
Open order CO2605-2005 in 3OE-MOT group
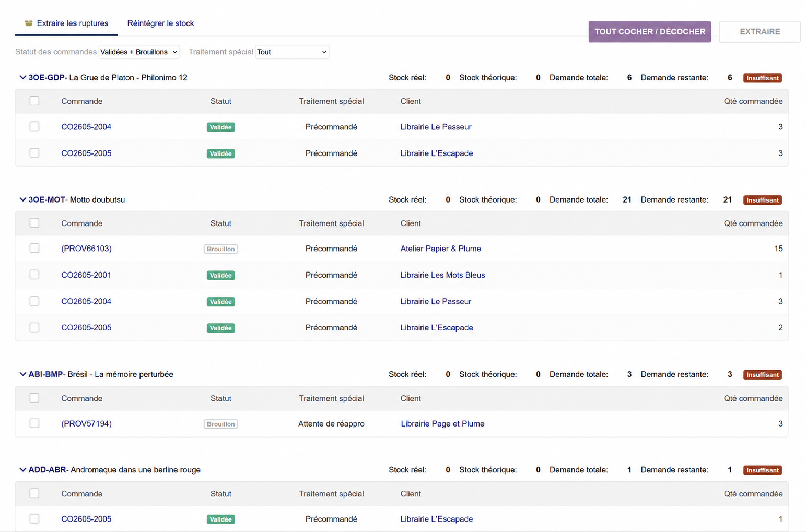(86, 328)
